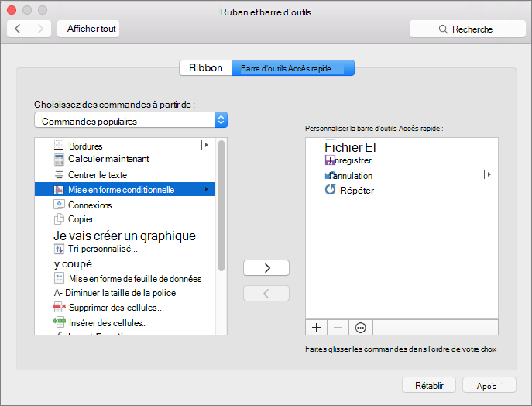Click the Enregistrer save icon
532x406 pixels.
click(x=329, y=160)
